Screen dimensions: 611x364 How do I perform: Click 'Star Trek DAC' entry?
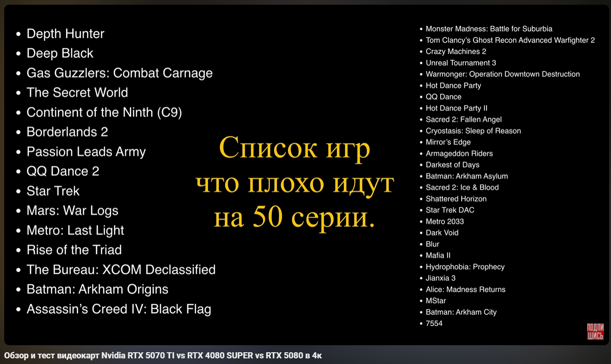[450, 210]
